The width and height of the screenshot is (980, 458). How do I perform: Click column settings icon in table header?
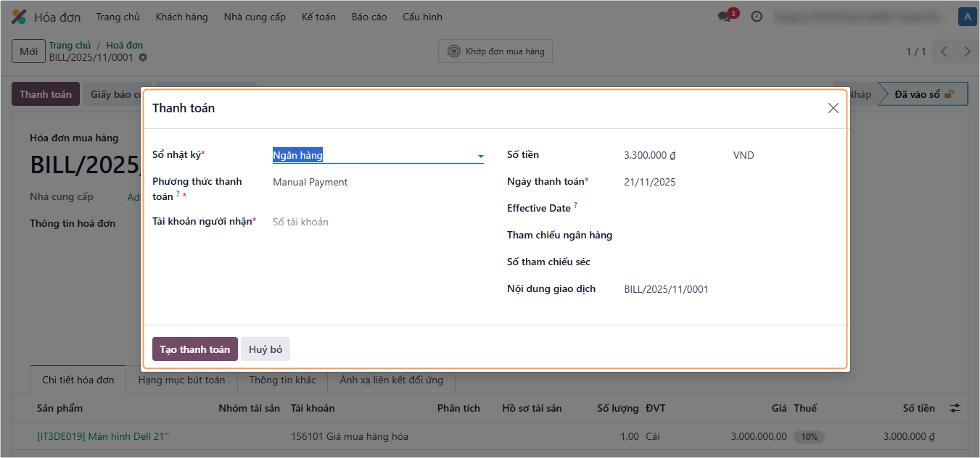pos(955,409)
